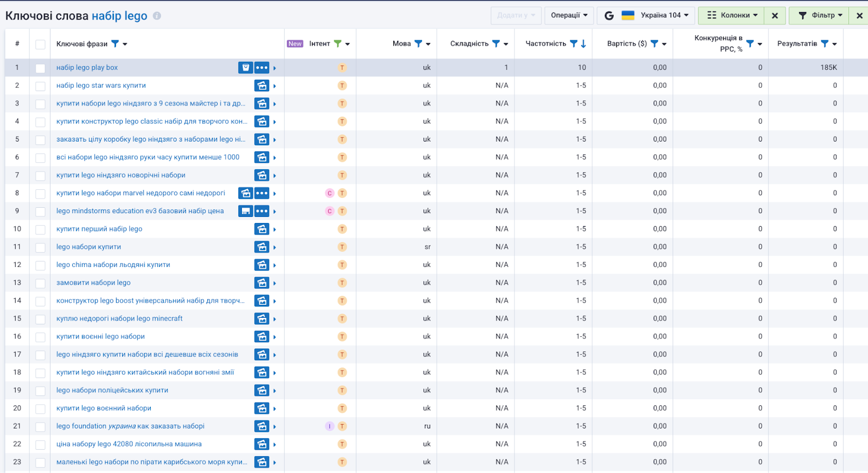The width and height of the screenshot is (868, 473).
Task: Open the 'Додати у' dropdown
Action: click(x=516, y=15)
